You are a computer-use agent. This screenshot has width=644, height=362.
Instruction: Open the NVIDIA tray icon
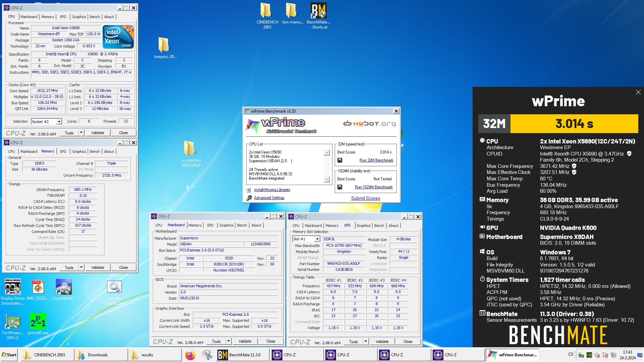click(589, 355)
